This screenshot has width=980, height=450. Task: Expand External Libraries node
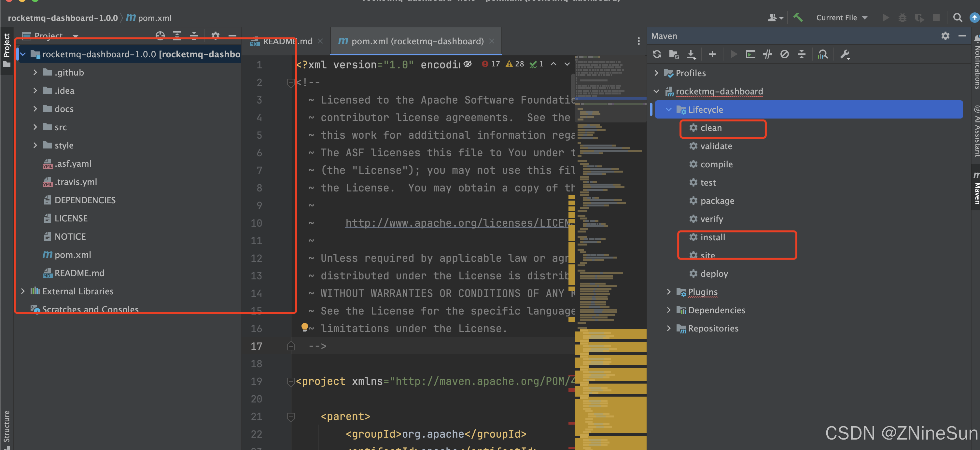(23, 291)
